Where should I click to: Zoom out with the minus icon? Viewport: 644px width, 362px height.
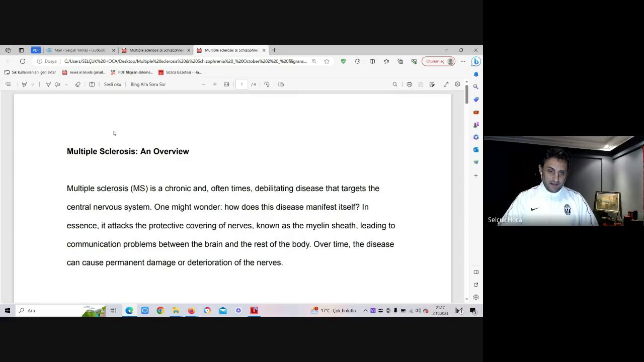click(204, 84)
